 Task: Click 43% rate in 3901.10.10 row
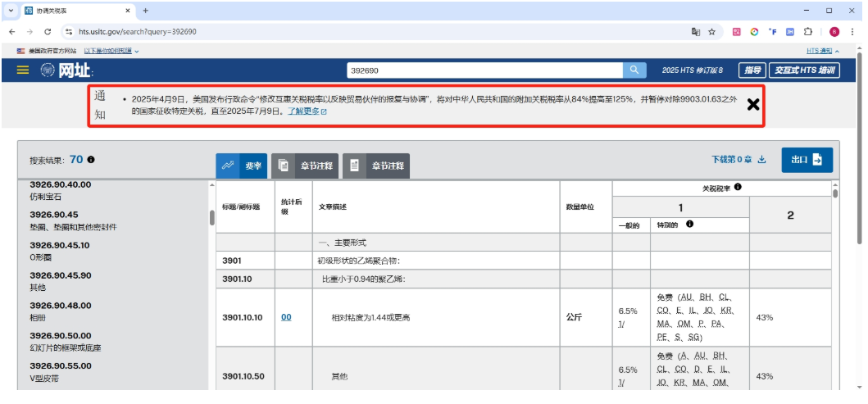point(765,318)
